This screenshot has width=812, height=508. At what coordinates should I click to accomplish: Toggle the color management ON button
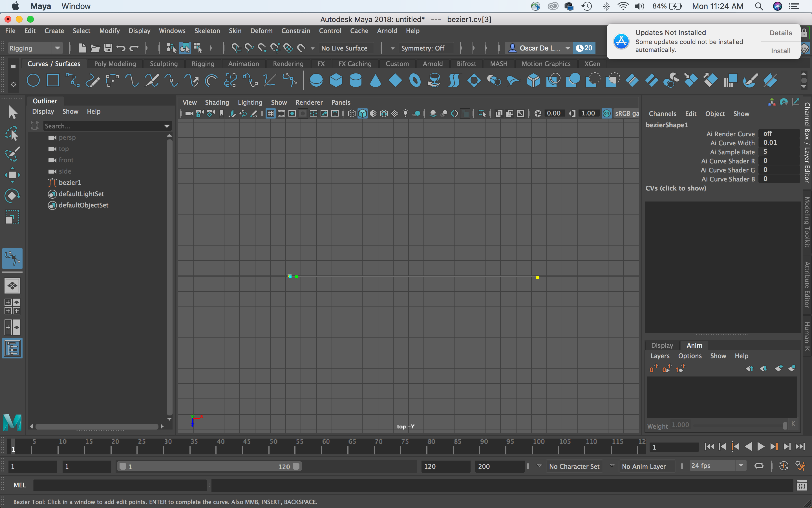607,113
